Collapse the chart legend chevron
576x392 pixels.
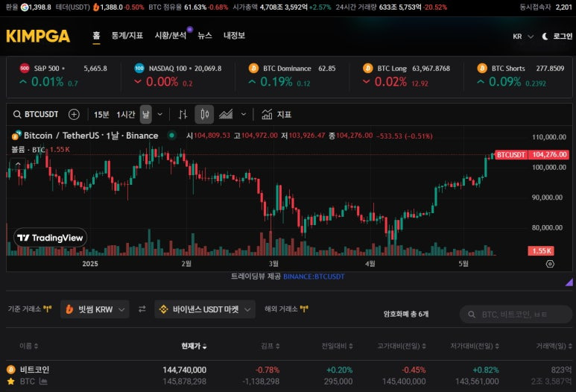[18, 164]
